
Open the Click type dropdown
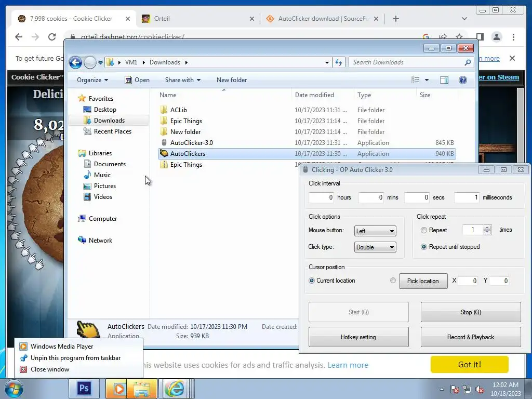pos(375,247)
